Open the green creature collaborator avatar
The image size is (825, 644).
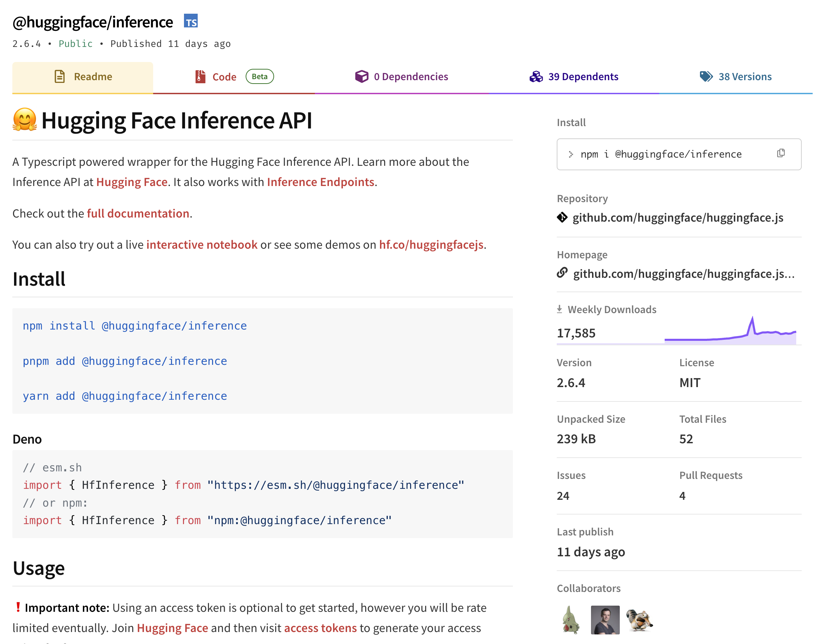coord(570,620)
